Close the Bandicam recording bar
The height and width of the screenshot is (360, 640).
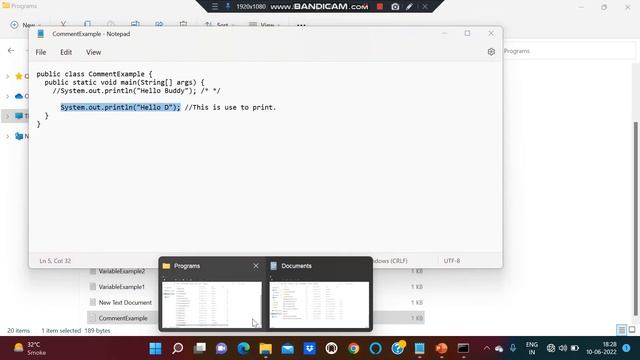click(x=424, y=7)
